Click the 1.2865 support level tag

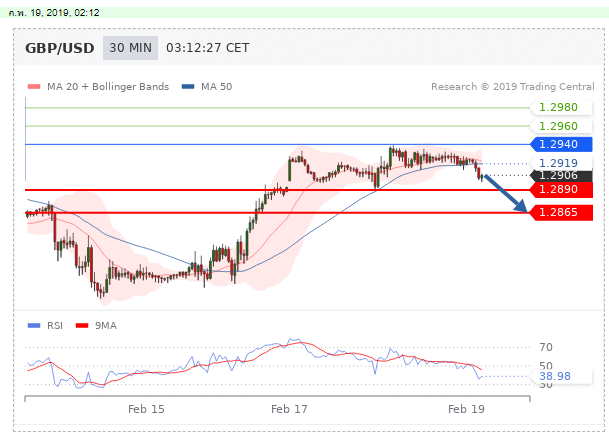click(x=562, y=212)
